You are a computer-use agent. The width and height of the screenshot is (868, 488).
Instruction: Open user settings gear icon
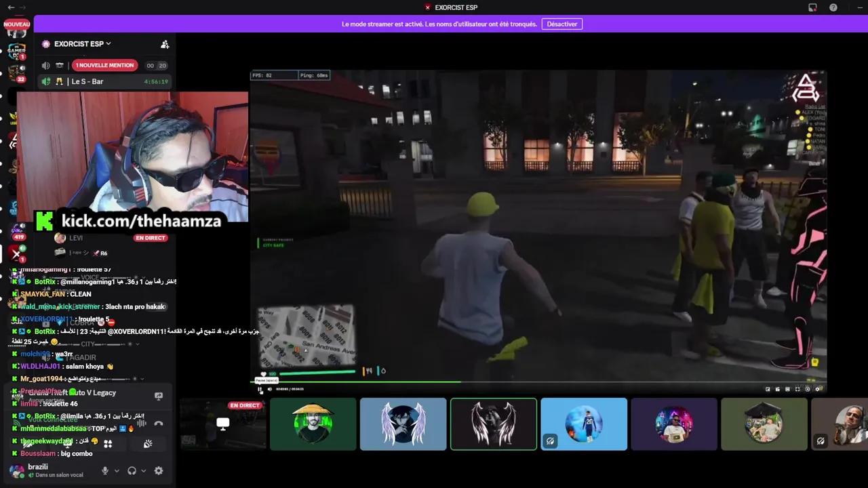pyautogui.click(x=159, y=470)
